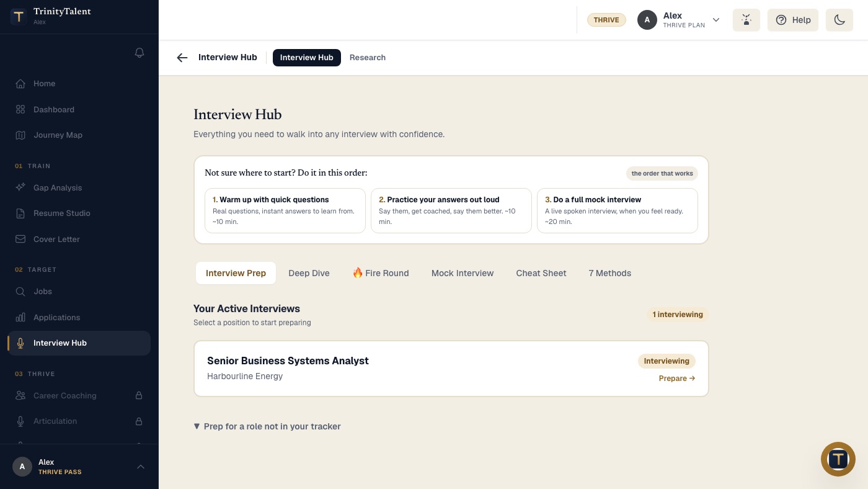Switch to the Deep Dive tab

click(309, 273)
